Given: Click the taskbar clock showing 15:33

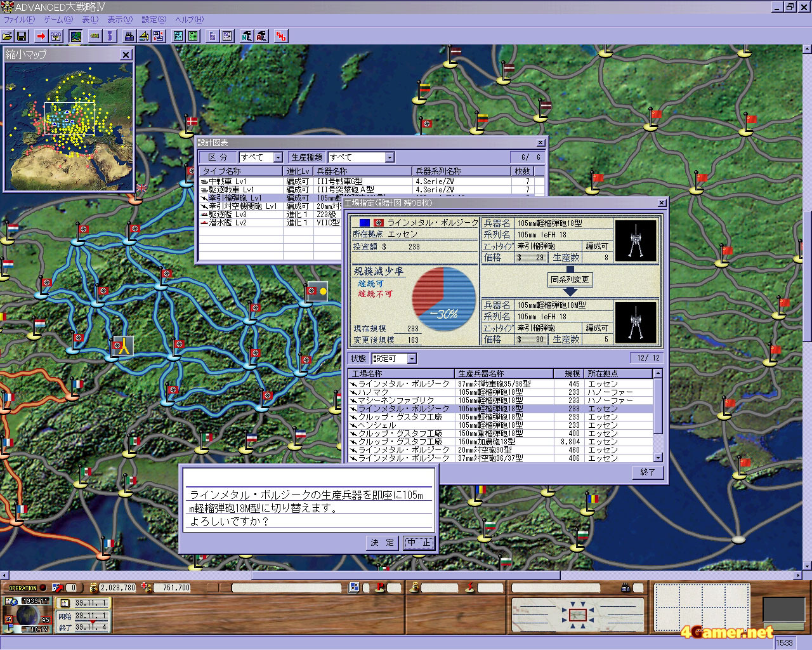Looking at the screenshot, I should tap(785, 643).
